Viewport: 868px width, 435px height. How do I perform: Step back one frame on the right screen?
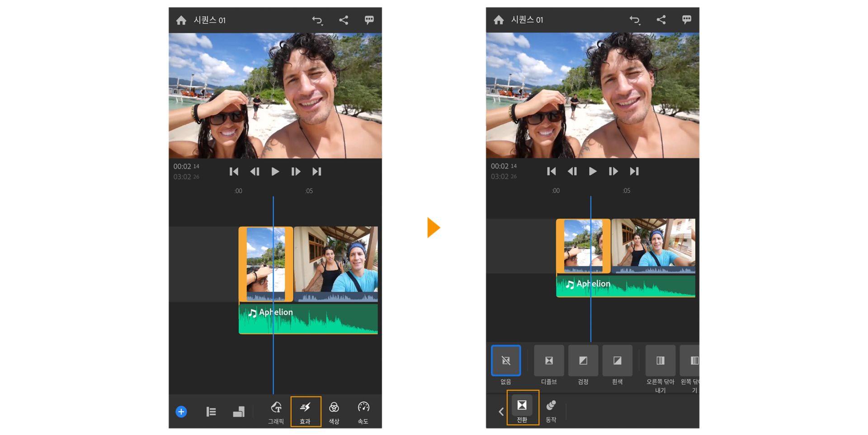pos(572,171)
